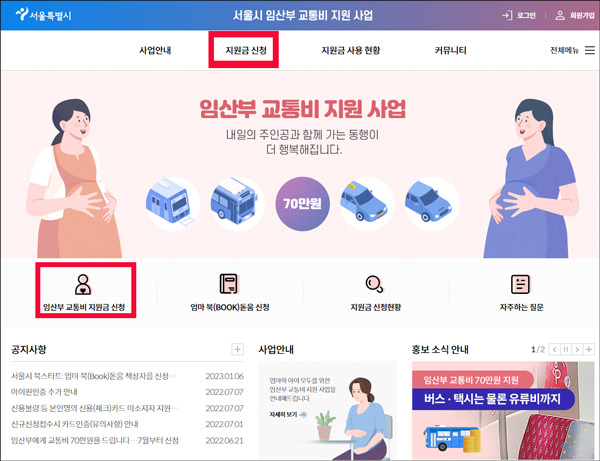Click the FAQ list icon 자주하는 질문

click(x=520, y=284)
